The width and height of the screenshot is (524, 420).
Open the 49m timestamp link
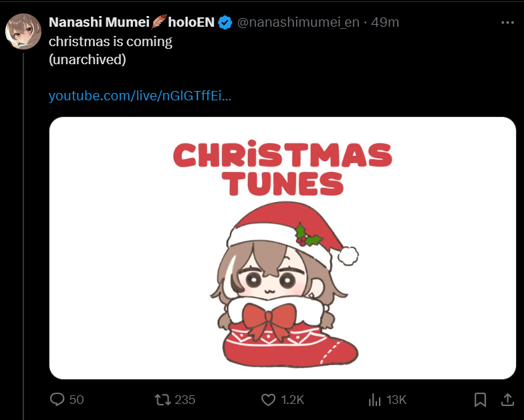coord(385,22)
